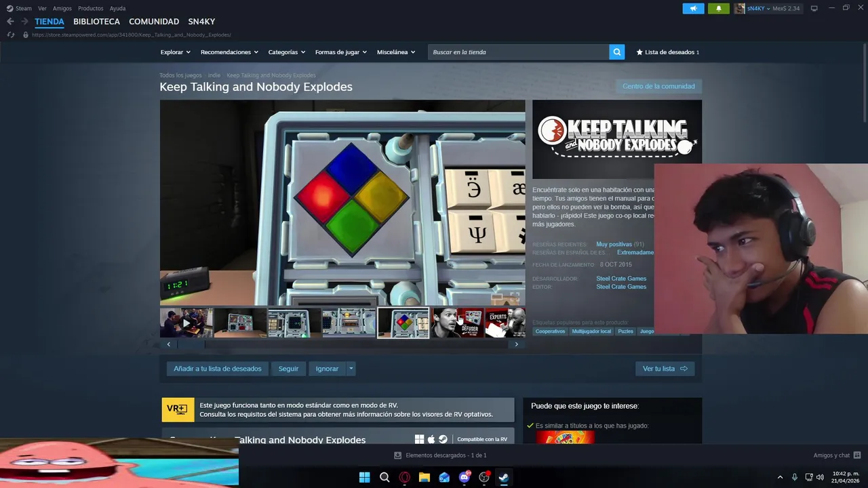This screenshot has height=488, width=868.
Task: Select the TIENDA tab
Action: click(50, 22)
